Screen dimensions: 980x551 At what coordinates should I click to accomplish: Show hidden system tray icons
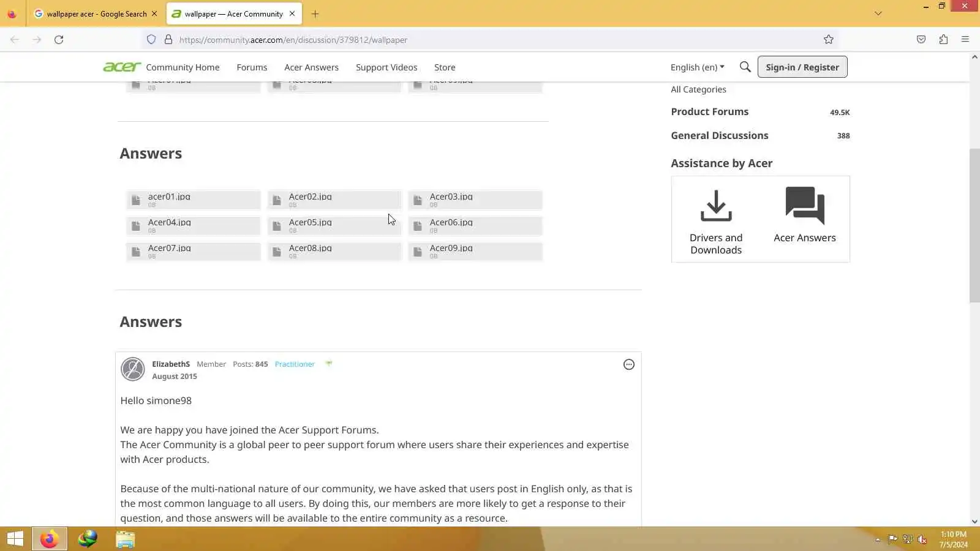pyautogui.click(x=878, y=539)
